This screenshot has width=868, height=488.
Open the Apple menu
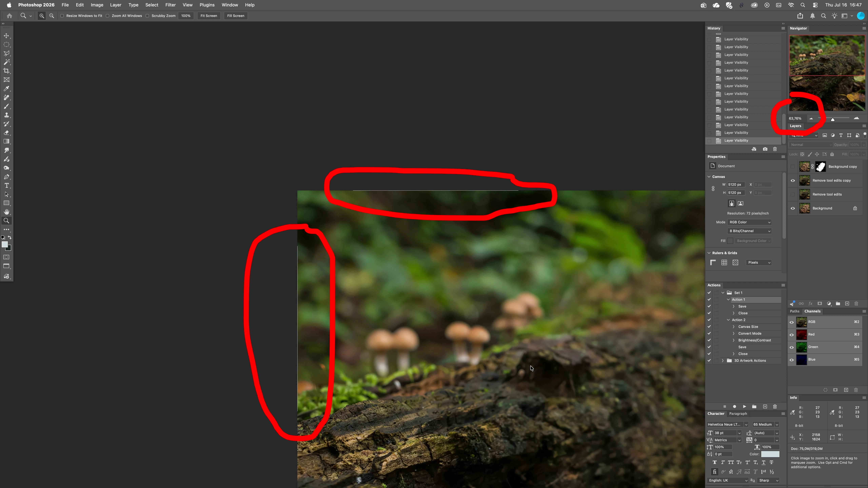(9, 5)
